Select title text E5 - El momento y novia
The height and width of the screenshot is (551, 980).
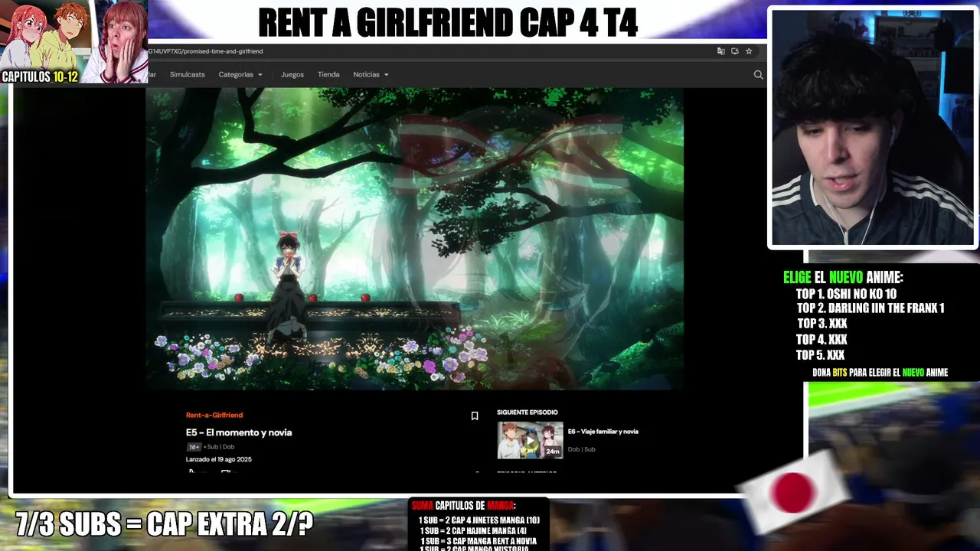[x=239, y=432]
